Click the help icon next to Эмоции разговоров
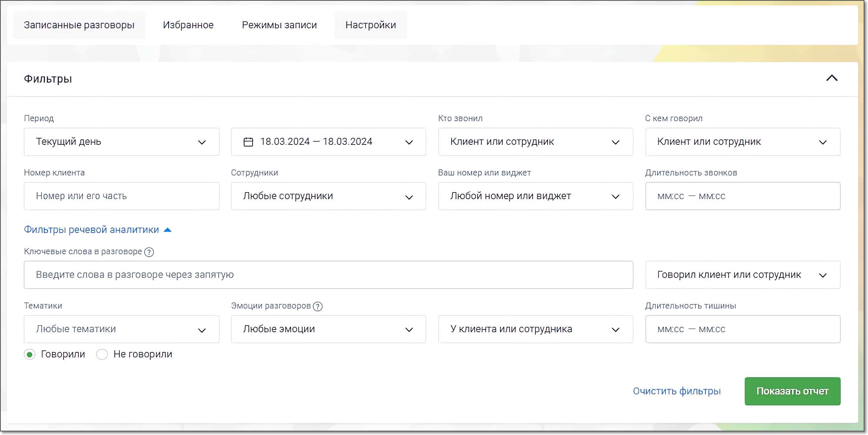868x435 pixels. pyautogui.click(x=318, y=306)
